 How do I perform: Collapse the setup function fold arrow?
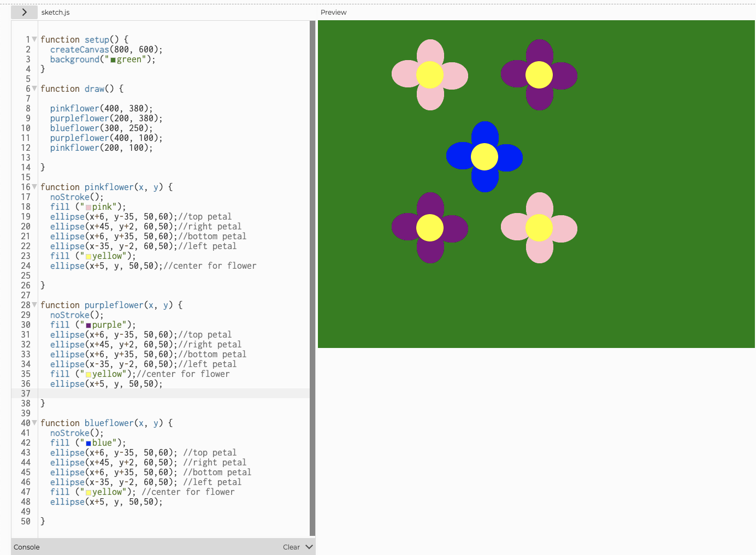(x=34, y=39)
